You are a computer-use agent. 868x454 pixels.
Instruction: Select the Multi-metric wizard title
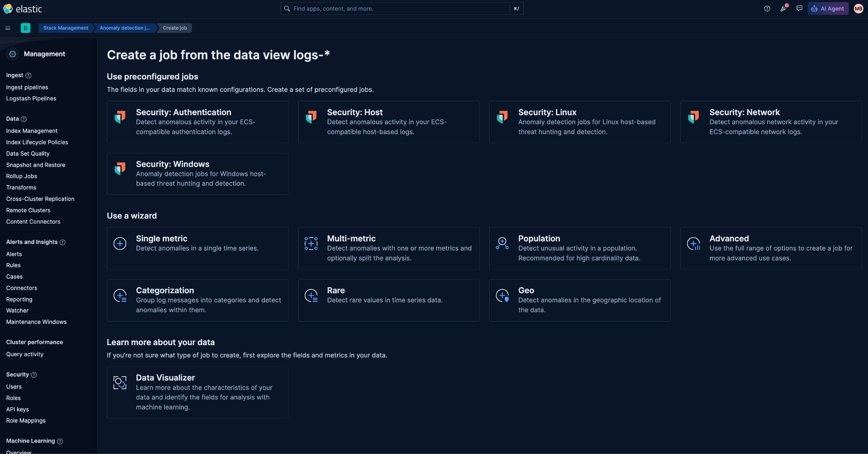point(351,238)
